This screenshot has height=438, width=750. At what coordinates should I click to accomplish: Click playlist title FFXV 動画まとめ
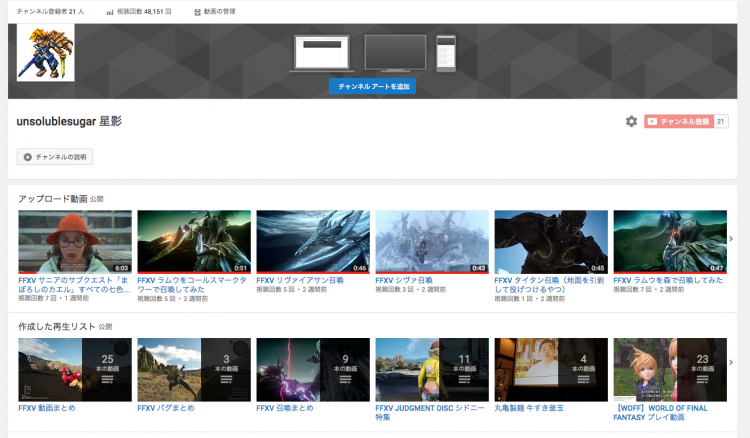point(47,408)
